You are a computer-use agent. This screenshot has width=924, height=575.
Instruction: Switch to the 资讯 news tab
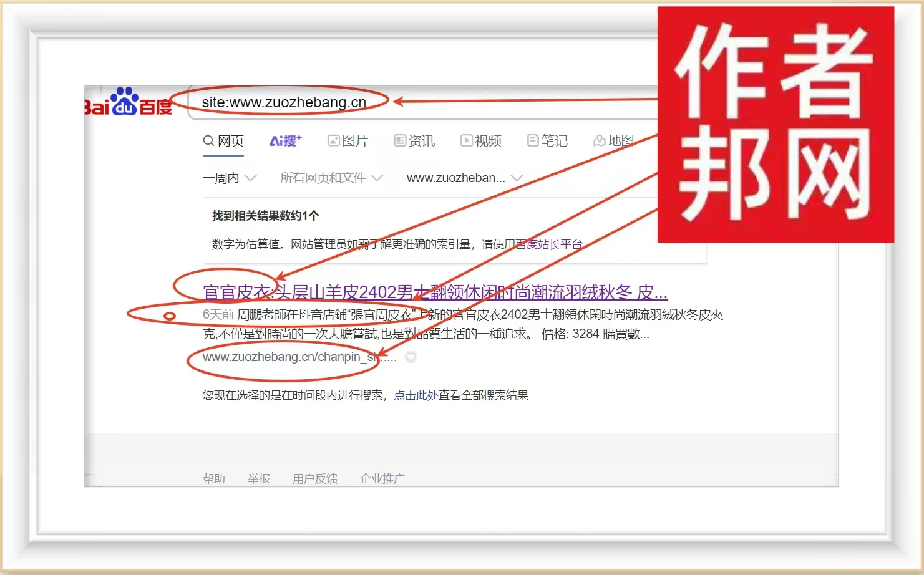(x=415, y=141)
